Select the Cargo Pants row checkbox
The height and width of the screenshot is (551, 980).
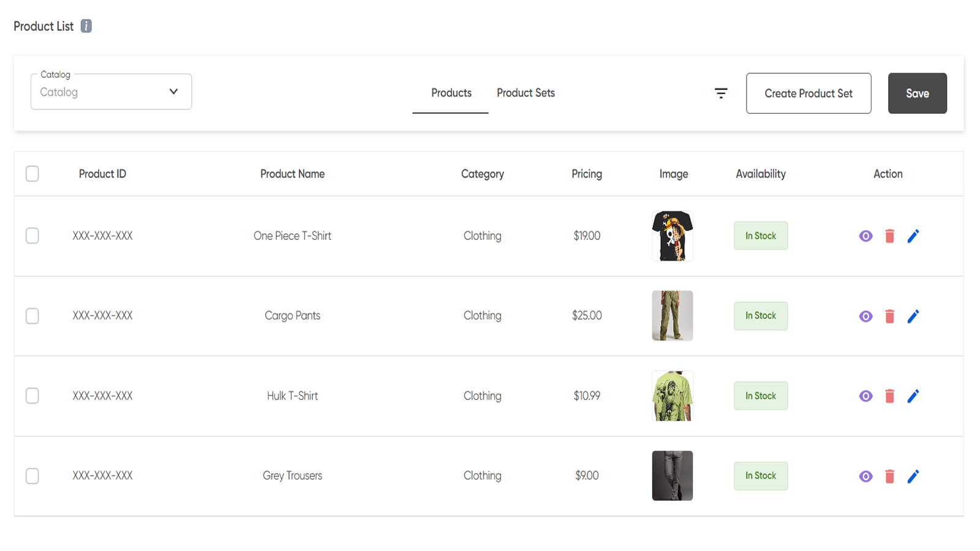[x=32, y=316]
